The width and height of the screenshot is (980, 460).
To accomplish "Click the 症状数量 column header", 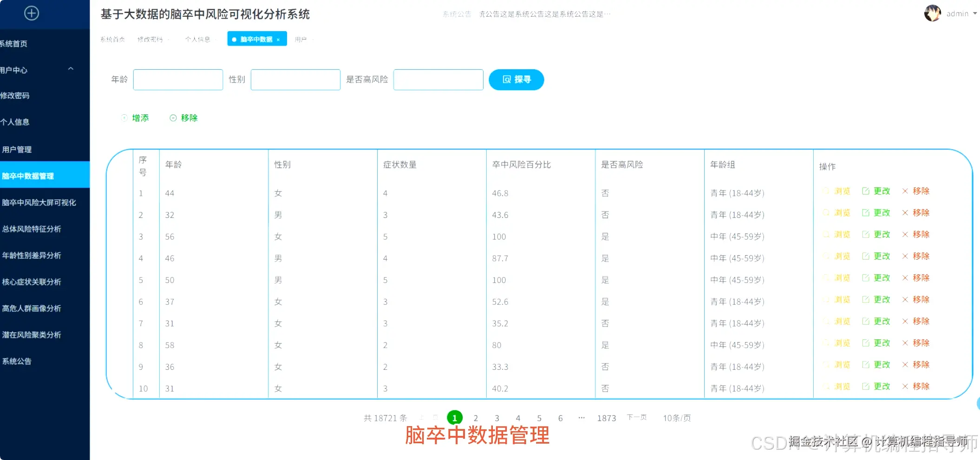I will pos(400,164).
